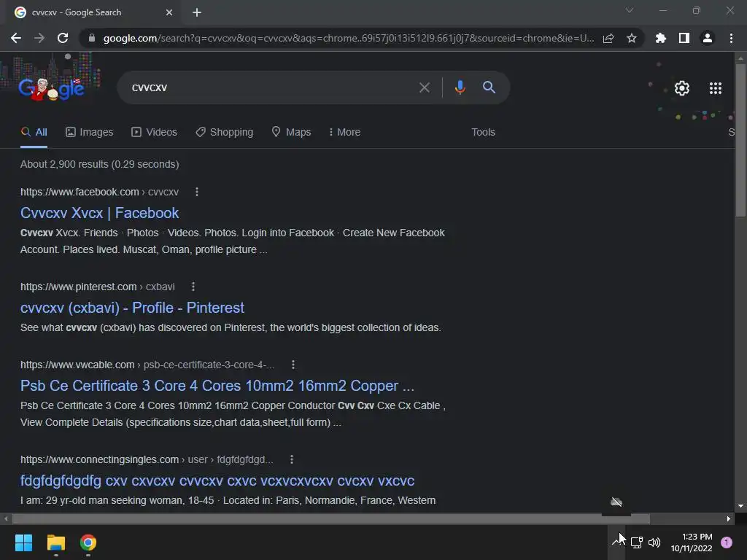The height and width of the screenshot is (560, 747).
Task: Switch to Images results
Action: [x=90, y=132]
